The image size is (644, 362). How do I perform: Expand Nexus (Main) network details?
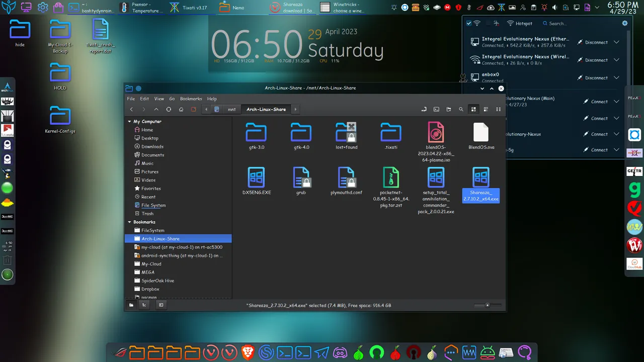click(616, 102)
